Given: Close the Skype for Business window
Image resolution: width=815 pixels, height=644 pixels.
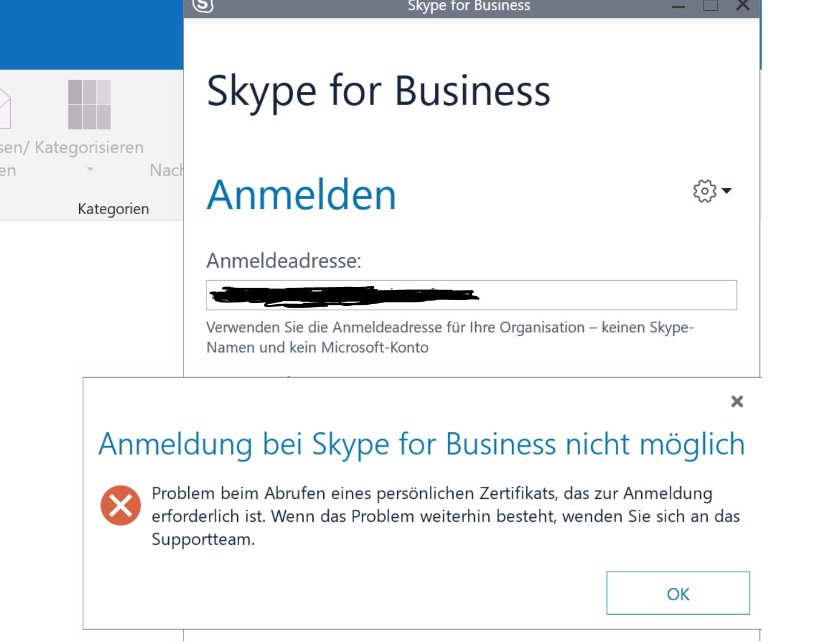Looking at the screenshot, I should (743, 6).
